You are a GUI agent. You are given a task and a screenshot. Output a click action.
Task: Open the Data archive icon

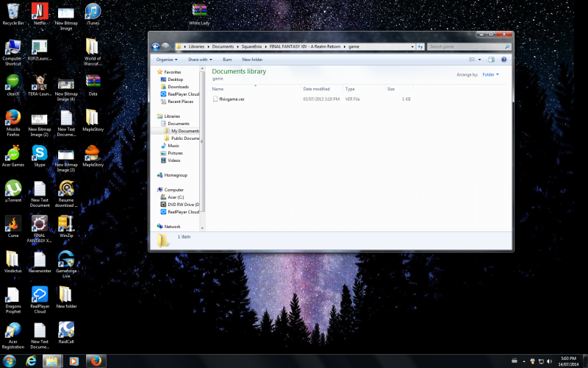click(93, 85)
